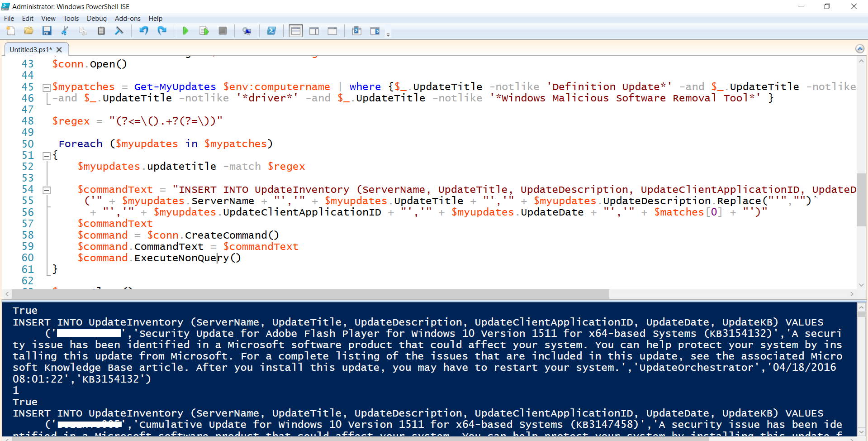Screen dimensions: 868x441
Task: Click the Foreach keyword on line 50
Action: pos(81,144)
